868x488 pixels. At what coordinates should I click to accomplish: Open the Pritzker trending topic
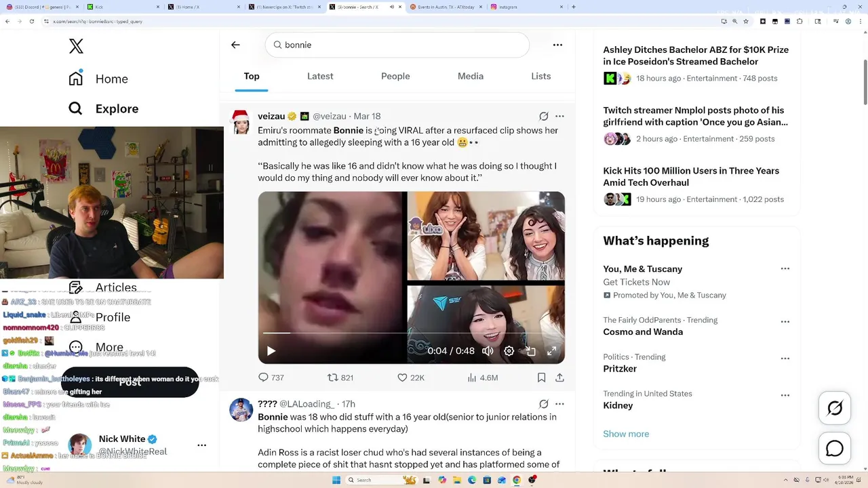pyautogui.click(x=620, y=369)
